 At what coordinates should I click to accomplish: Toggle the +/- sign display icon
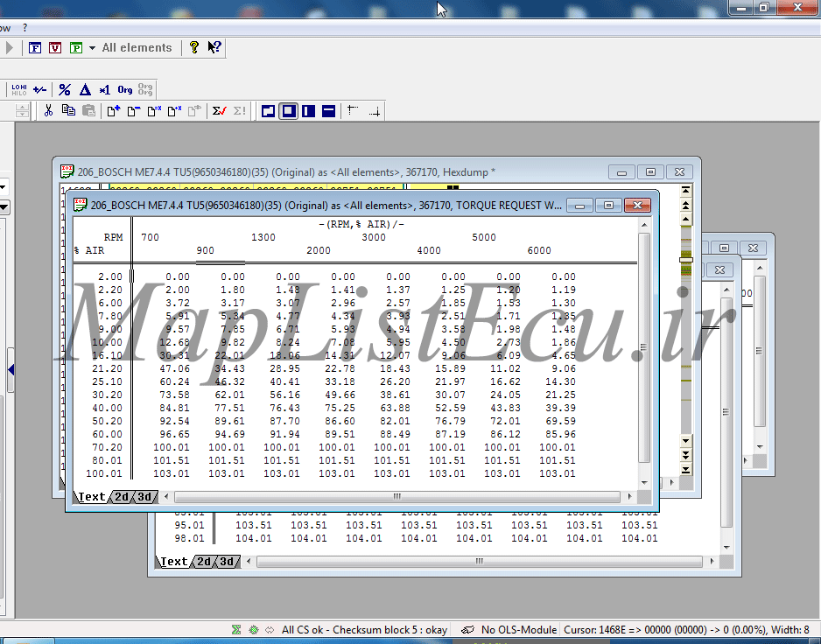click(x=39, y=90)
